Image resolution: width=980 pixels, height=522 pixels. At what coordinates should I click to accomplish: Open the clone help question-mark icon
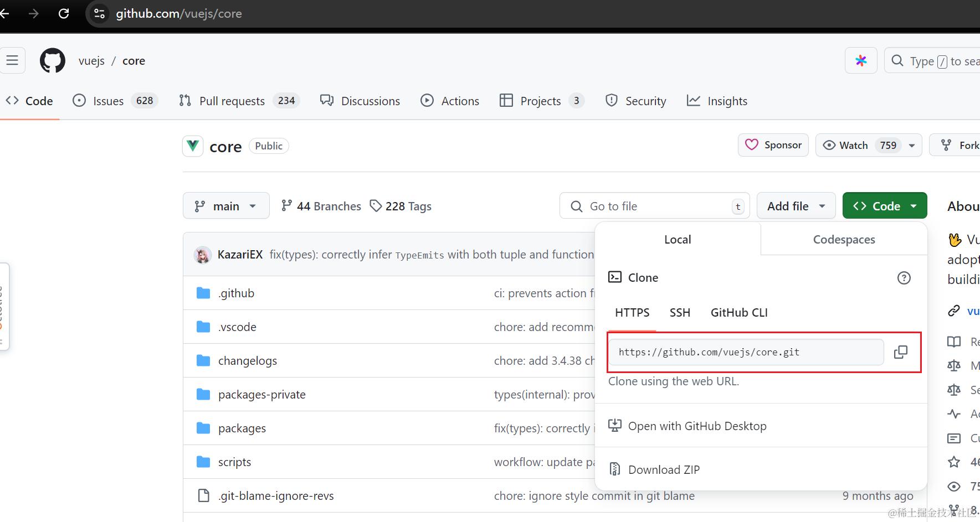click(904, 278)
